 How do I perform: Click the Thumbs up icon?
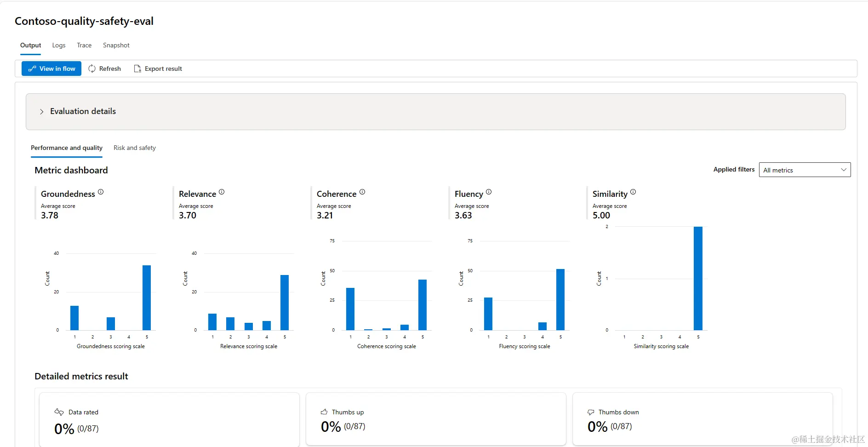[x=324, y=412]
